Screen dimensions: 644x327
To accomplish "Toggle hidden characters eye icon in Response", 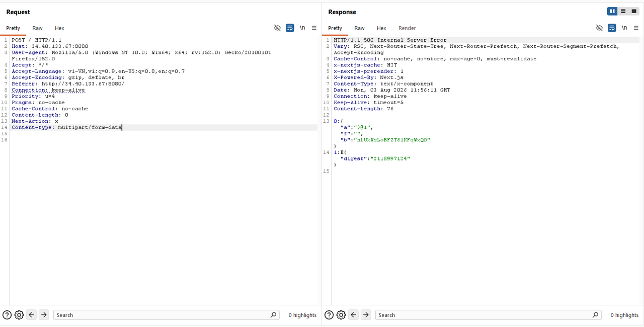I will coord(599,28).
